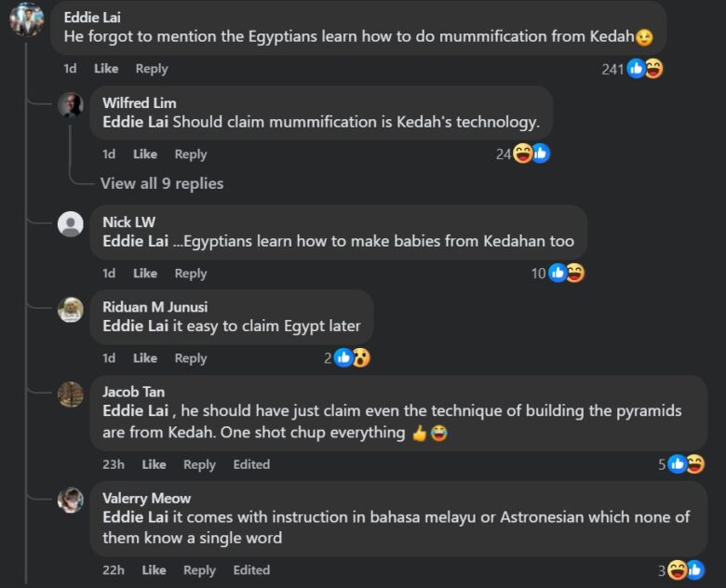The height and width of the screenshot is (588, 726).
Task: Click the 1d timestamp on Eddie Lai's comment
Action: pyautogui.click(x=70, y=69)
